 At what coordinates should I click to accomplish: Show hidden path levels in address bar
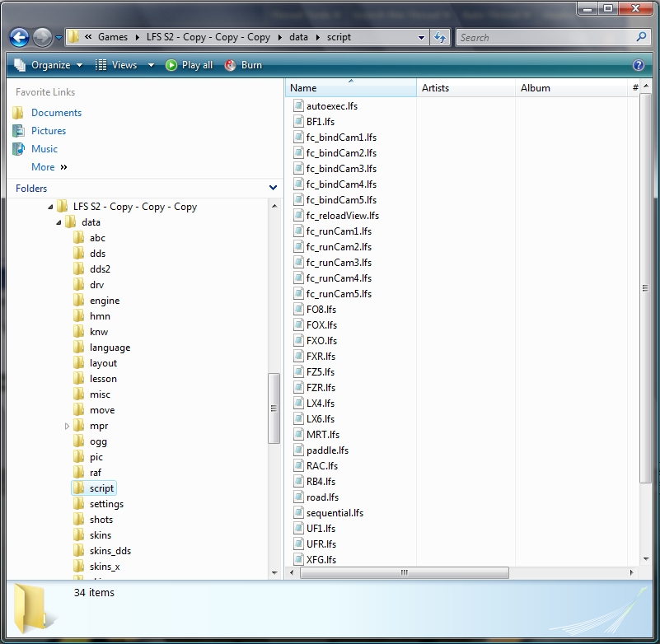point(88,37)
